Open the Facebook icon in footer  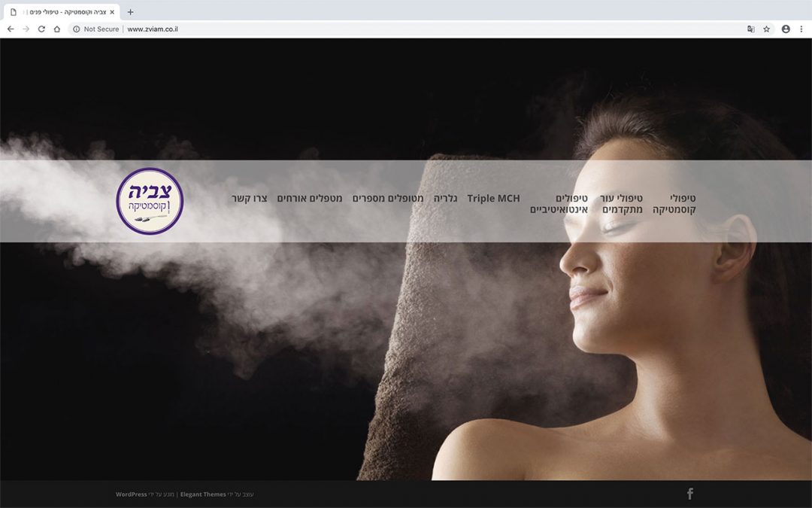[690, 494]
